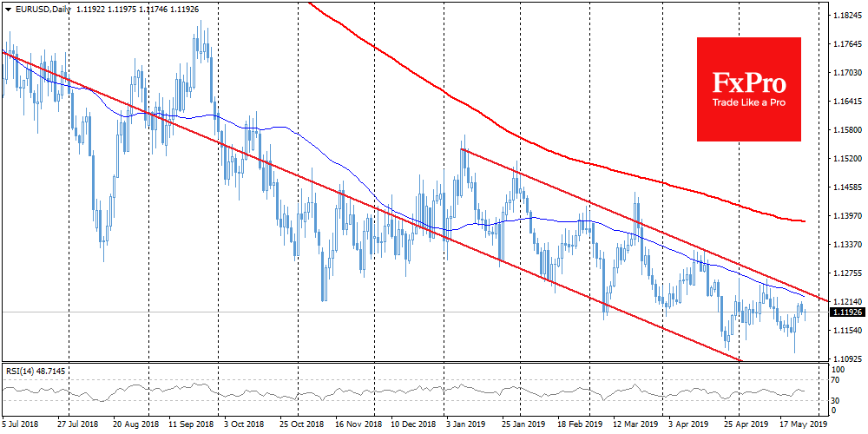Click the RSI 70 level label
This screenshot has width=868, height=434.
(835, 380)
